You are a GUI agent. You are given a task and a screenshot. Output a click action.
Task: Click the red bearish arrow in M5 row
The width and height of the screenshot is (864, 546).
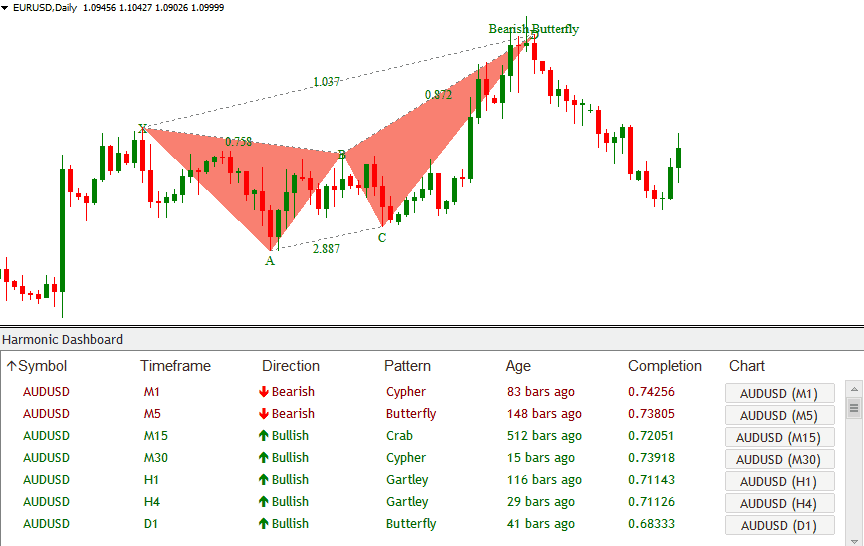tap(264, 414)
